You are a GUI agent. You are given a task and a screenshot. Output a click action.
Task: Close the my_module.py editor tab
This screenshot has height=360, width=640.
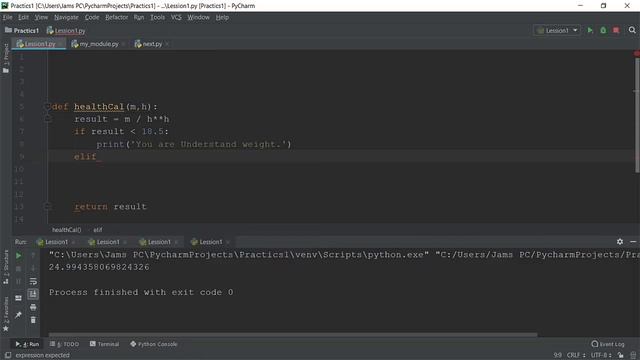tap(123, 44)
